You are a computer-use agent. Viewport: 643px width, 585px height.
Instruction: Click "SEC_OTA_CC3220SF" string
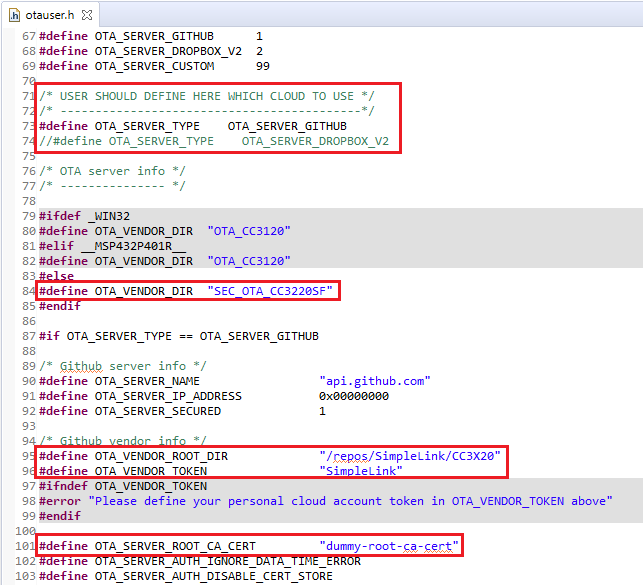coord(270,291)
